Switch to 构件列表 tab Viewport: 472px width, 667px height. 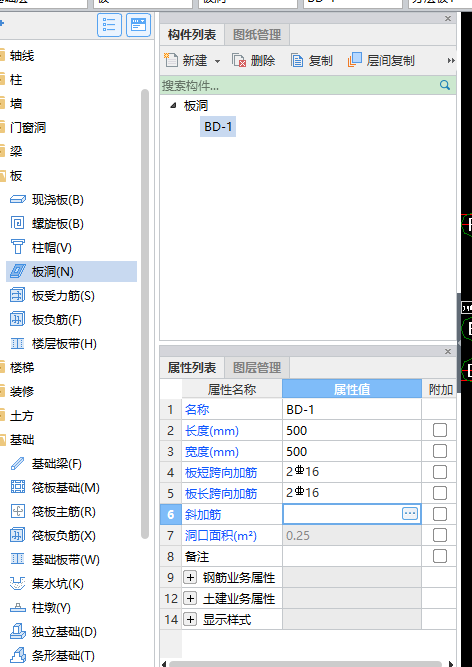192,34
